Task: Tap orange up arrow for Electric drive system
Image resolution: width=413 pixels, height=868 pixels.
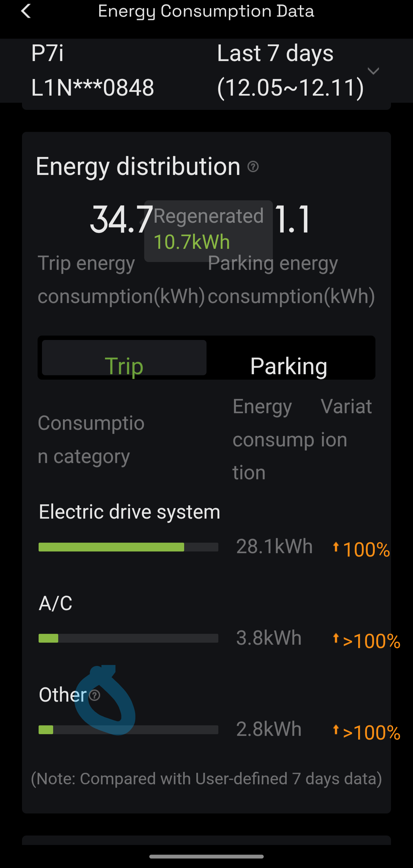Action: click(336, 547)
